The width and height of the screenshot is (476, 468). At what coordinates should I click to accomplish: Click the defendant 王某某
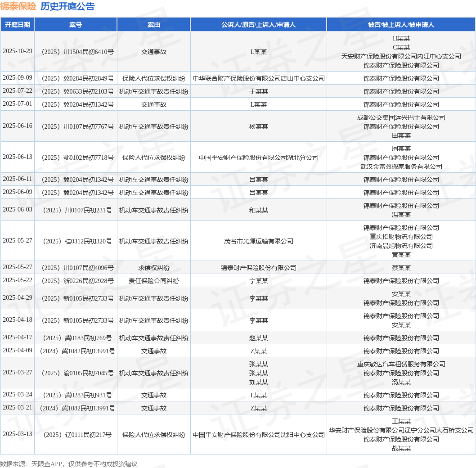point(401,421)
